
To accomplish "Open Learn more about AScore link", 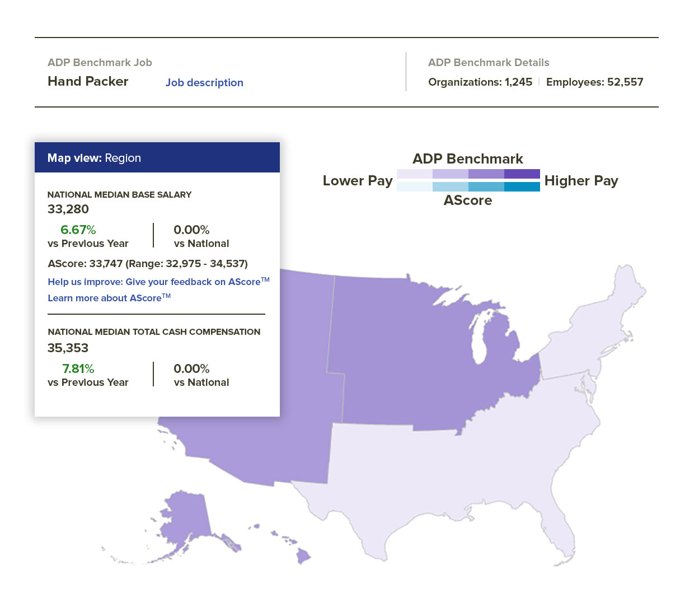I will [109, 298].
